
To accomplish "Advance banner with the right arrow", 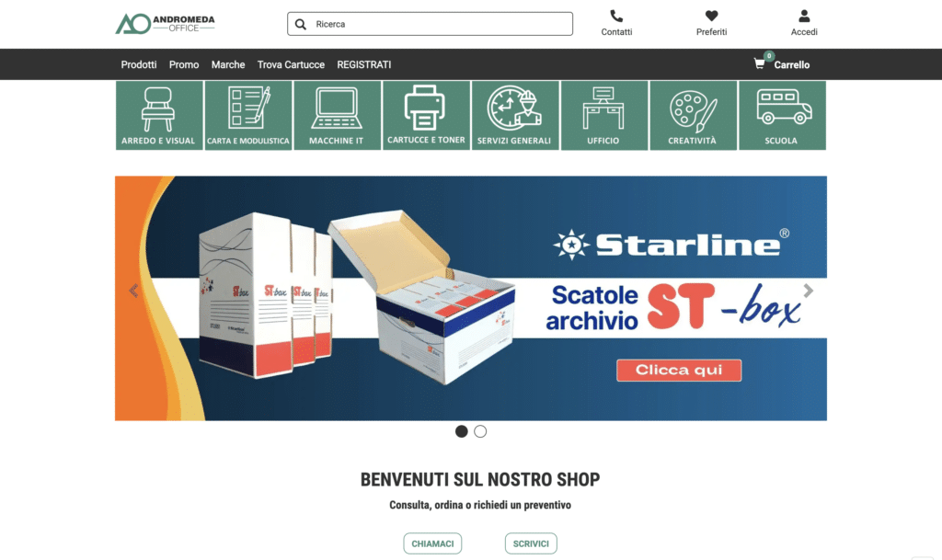I will point(808,291).
